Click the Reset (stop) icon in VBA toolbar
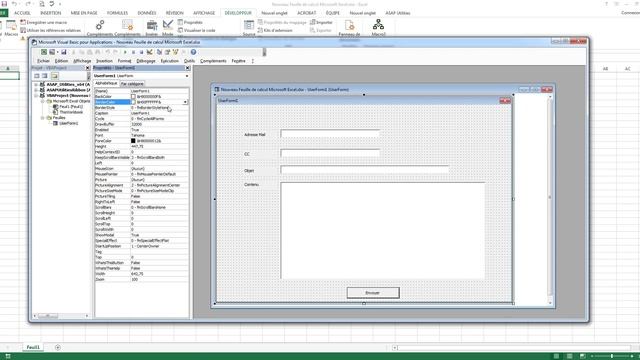 (142, 52)
